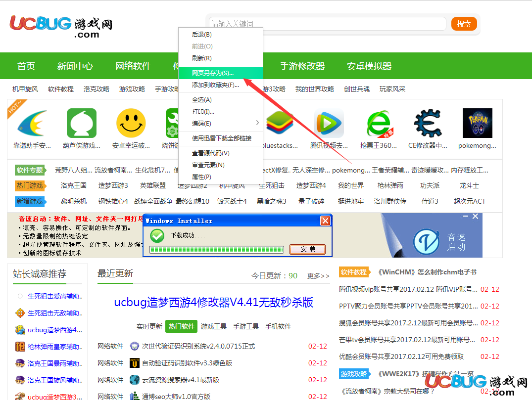Switch to 实时更新 update tab
Viewport: 532px width, 400px height.
click(149, 326)
